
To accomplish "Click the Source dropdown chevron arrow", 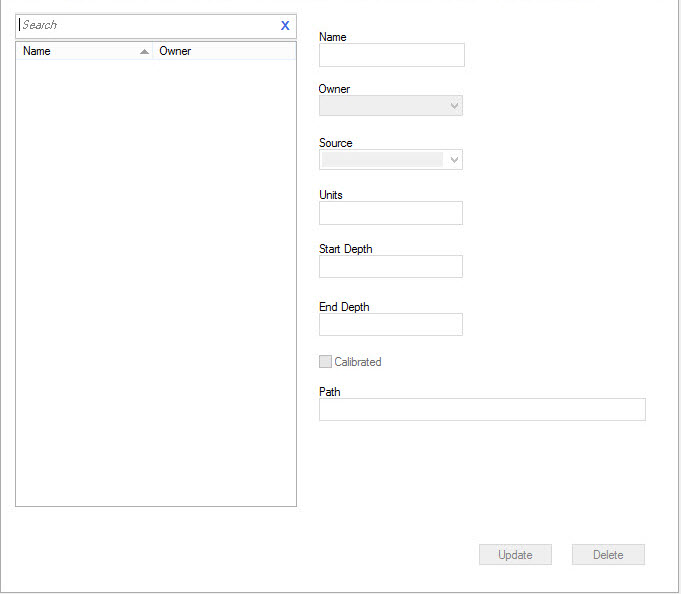I will tap(455, 160).
